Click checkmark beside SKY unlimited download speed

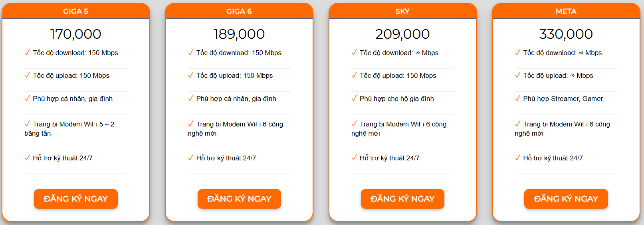354,52
